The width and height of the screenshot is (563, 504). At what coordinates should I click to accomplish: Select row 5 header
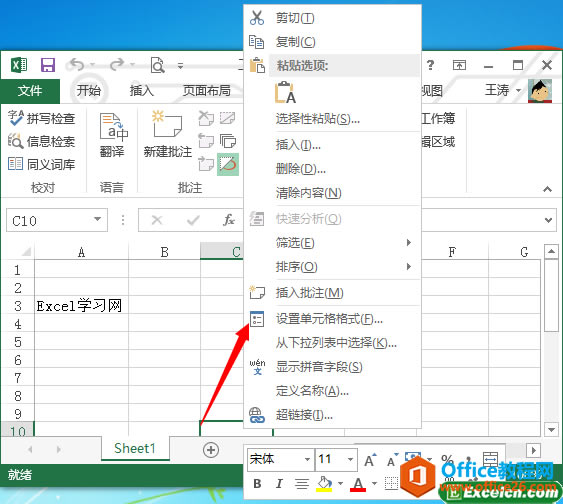pyautogui.click(x=18, y=342)
